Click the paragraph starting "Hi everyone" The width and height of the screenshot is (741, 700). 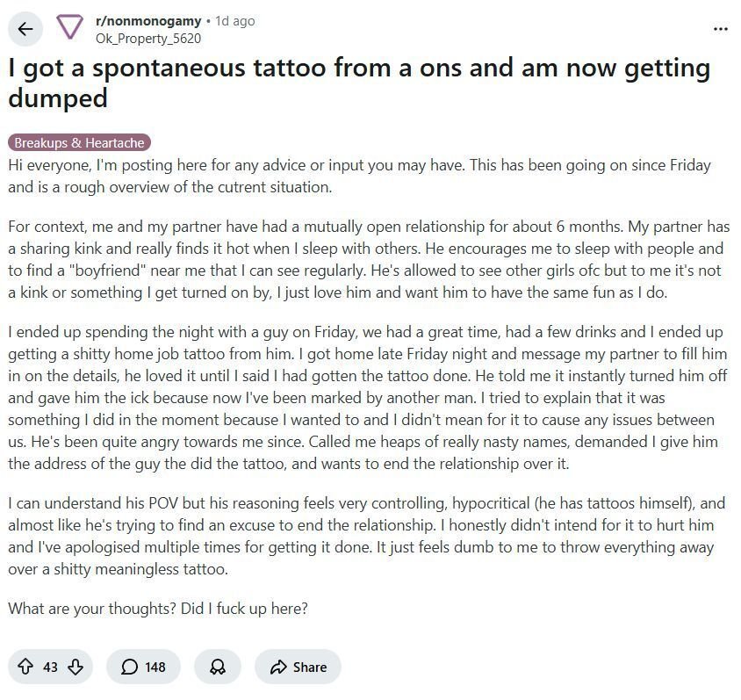[x=358, y=175]
